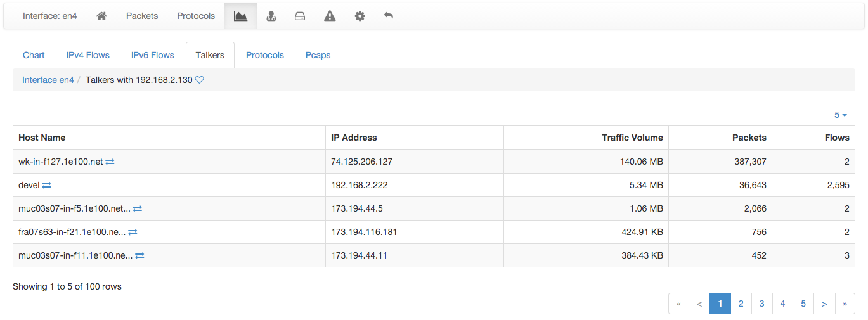Open the Chart tab

(34, 55)
